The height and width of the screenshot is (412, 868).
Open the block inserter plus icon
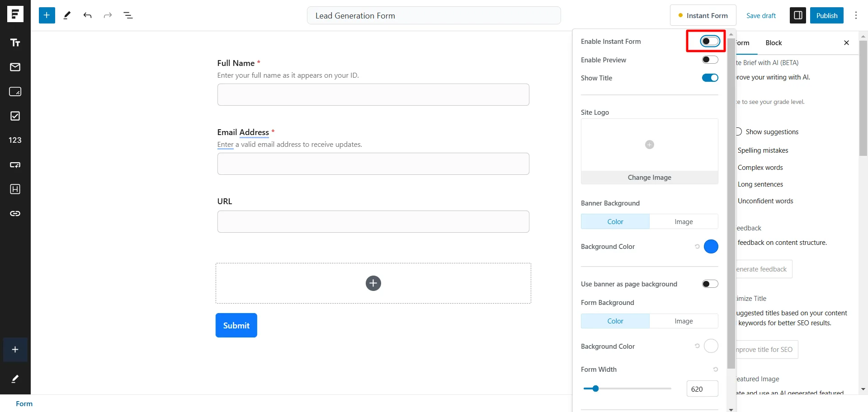(x=47, y=15)
